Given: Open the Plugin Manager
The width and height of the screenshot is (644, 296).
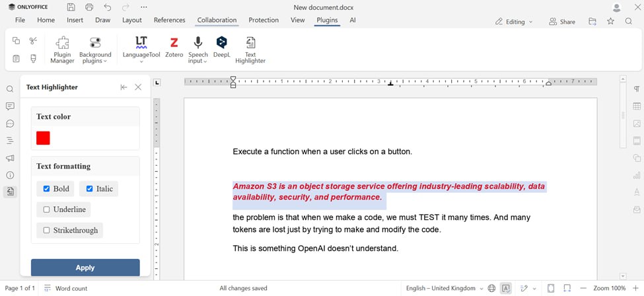Looking at the screenshot, I should click(x=63, y=50).
